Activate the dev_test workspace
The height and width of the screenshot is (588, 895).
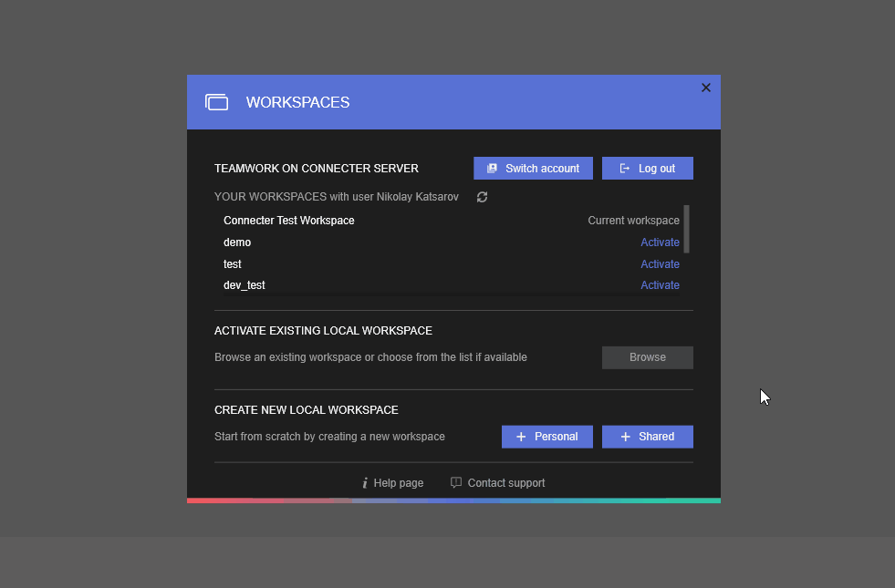coord(660,284)
